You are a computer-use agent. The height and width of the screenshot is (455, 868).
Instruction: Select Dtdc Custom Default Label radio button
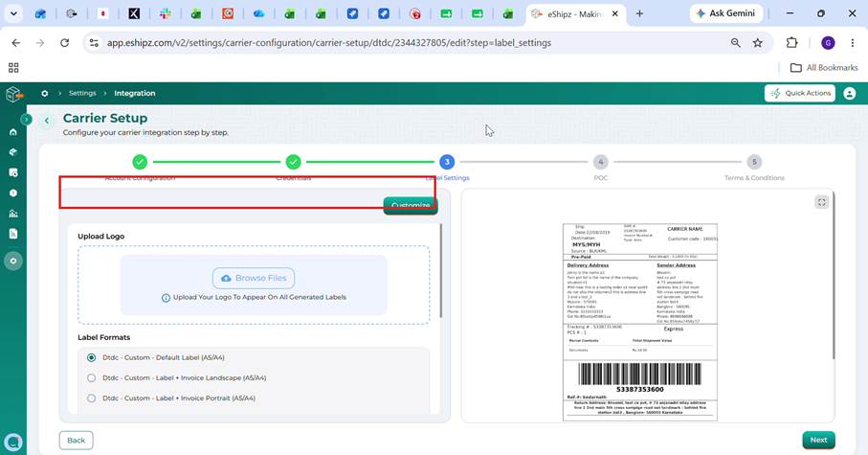[91, 357]
